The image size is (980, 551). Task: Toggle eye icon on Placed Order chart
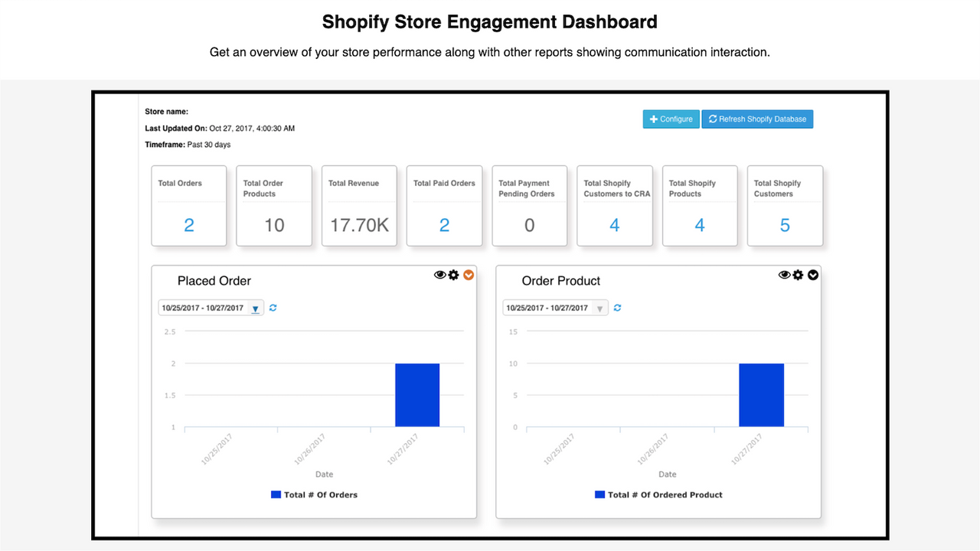click(x=439, y=275)
